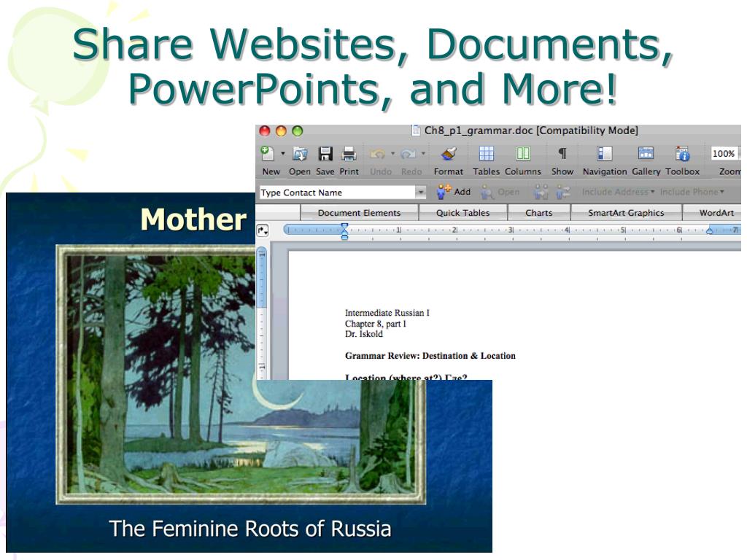Click the Undo arrow icon
This screenshot has height=560, width=747.
(x=378, y=154)
